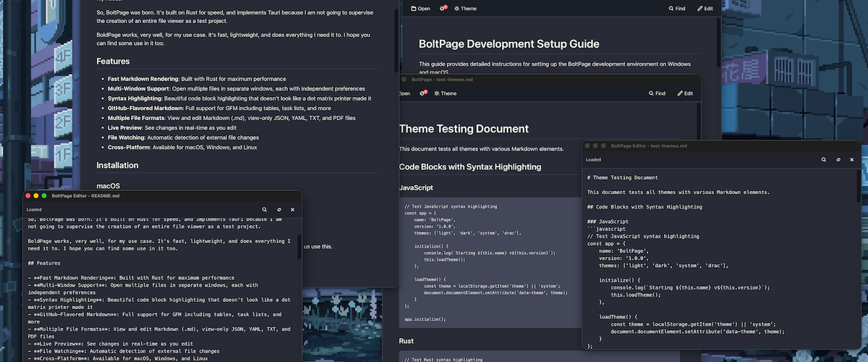The height and width of the screenshot is (362, 868).
Task: Click Open in the Setup Guide window
Action: point(420,9)
